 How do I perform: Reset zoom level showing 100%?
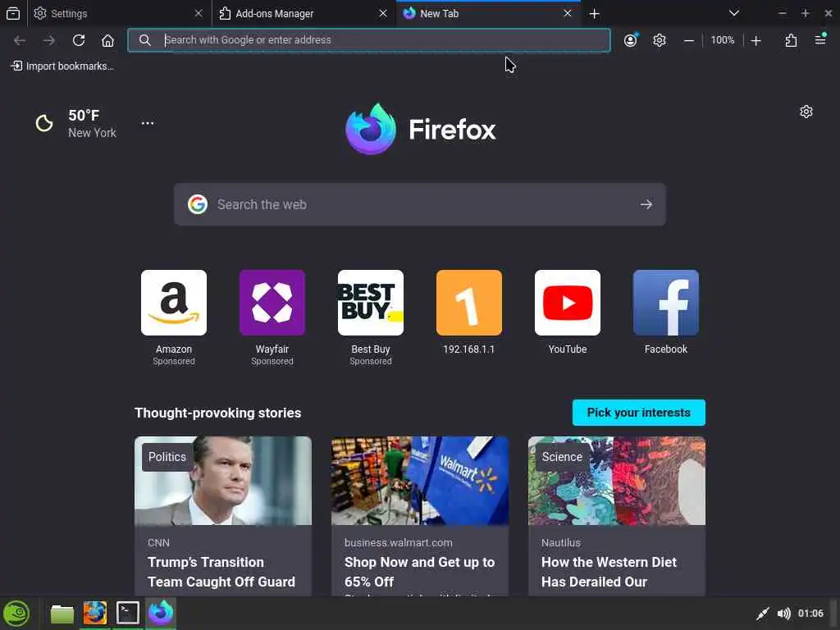[x=722, y=40]
